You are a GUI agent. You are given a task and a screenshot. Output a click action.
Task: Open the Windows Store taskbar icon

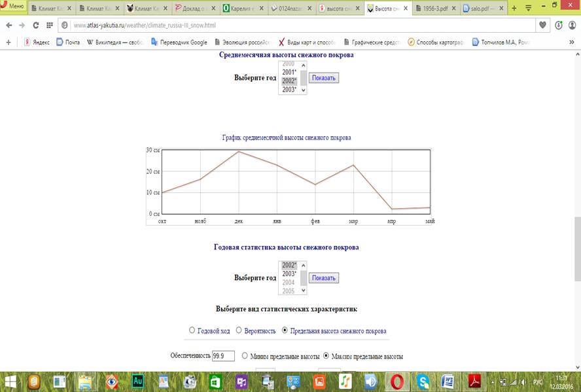click(215, 382)
